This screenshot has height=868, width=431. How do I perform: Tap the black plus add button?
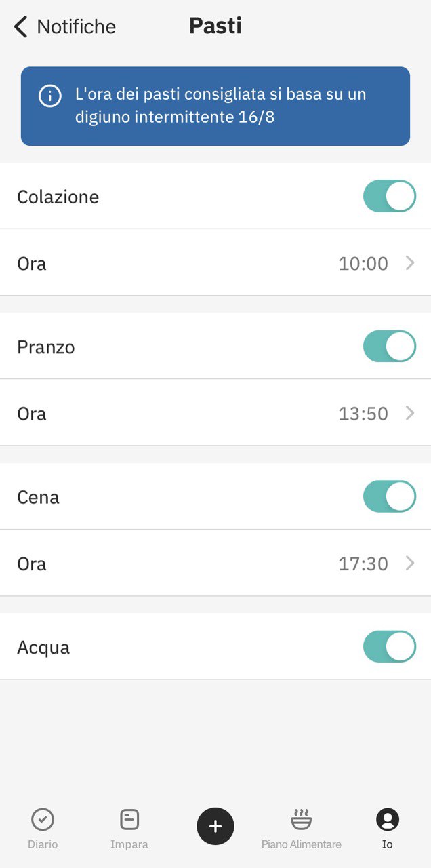click(215, 826)
